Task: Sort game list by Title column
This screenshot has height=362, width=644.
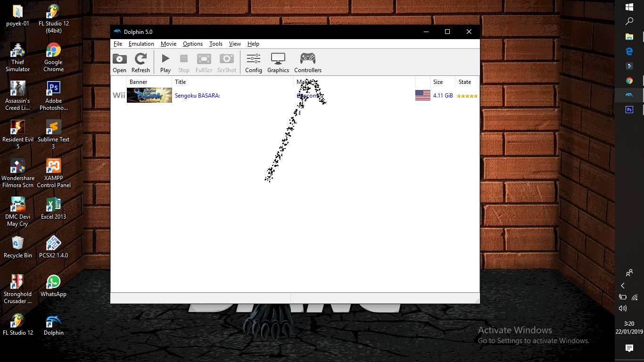Action: point(180,82)
